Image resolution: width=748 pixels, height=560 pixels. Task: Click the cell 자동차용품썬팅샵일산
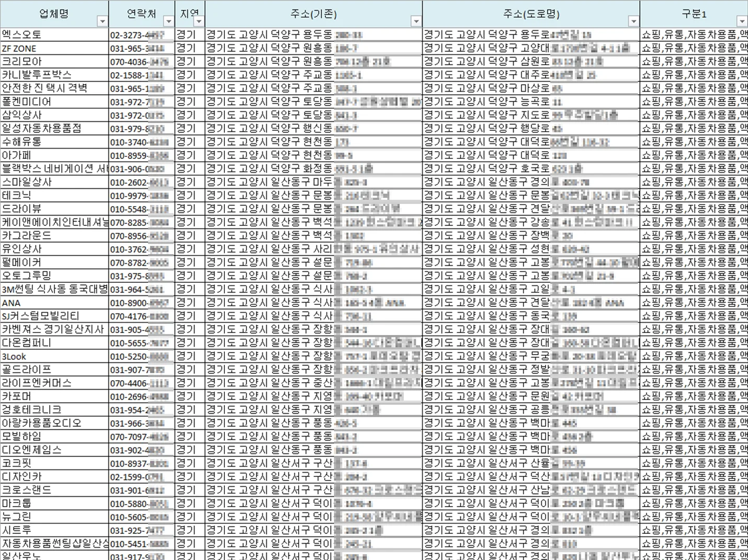(x=54, y=543)
